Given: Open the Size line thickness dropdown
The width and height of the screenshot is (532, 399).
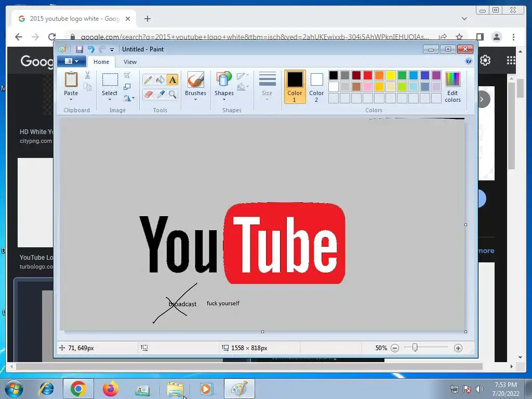Looking at the screenshot, I should [267, 86].
